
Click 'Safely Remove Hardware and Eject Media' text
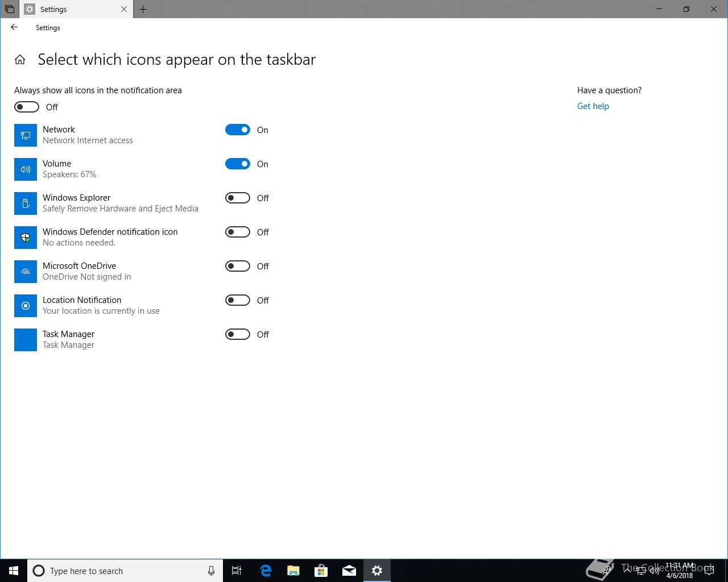[121, 209]
